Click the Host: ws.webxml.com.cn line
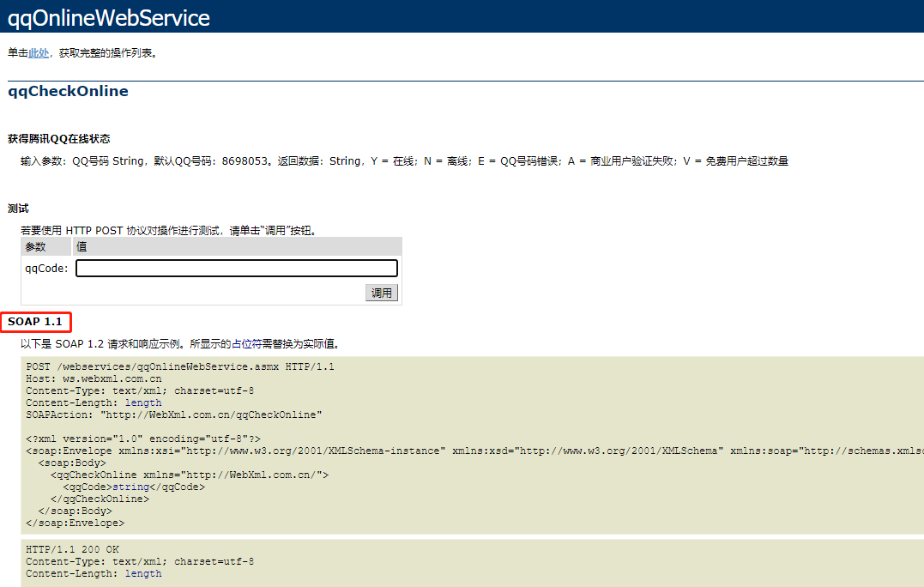This screenshot has width=924, height=587. click(x=94, y=379)
